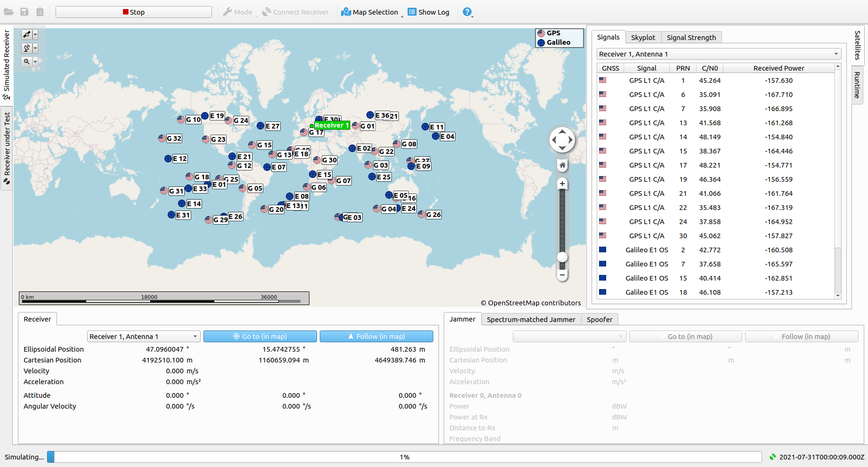Click the Follow (in map) receiver button
The height and width of the screenshot is (467, 868).
coord(376,336)
